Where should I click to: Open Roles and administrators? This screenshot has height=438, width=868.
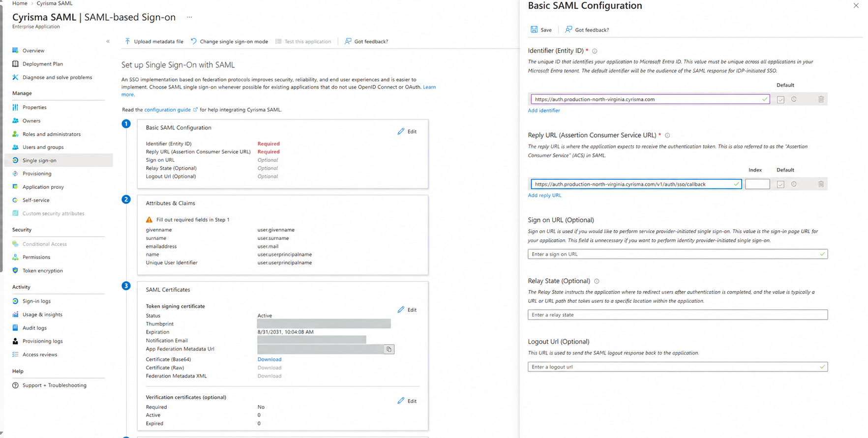coord(51,134)
